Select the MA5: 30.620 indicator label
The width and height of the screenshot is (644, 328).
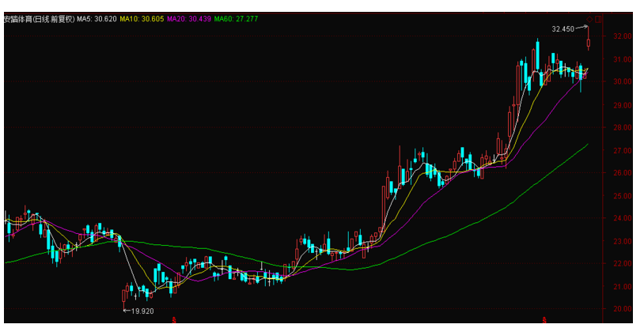pos(97,19)
